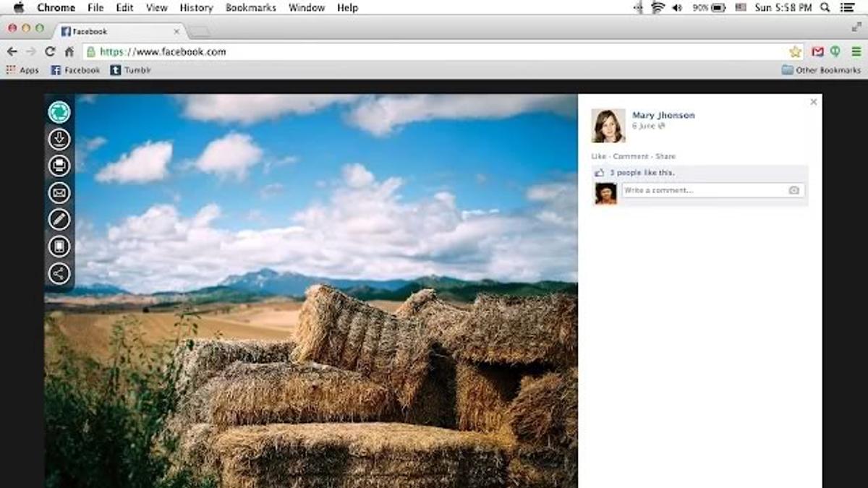Click the flag input source icon in the menu bar
The image size is (868, 488).
pyautogui.click(x=741, y=7)
